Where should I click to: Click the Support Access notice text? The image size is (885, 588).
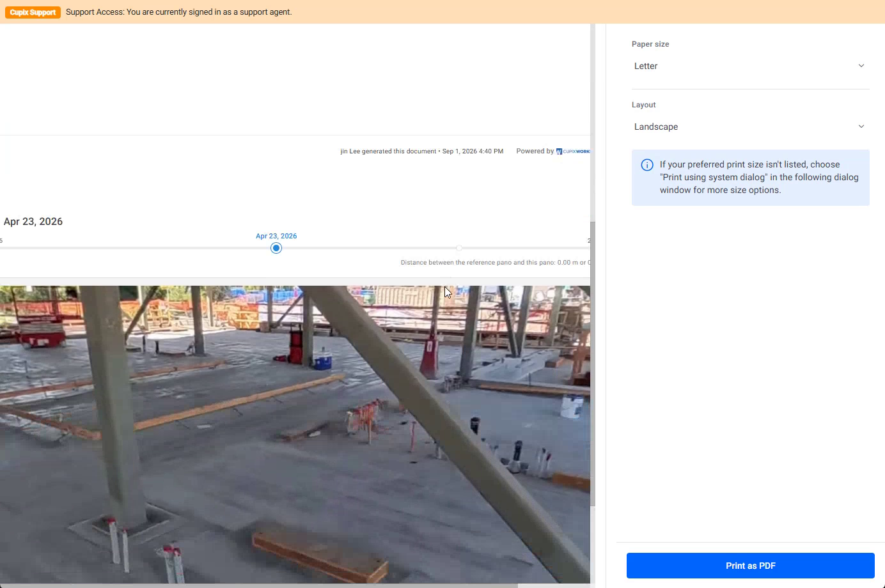(179, 12)
